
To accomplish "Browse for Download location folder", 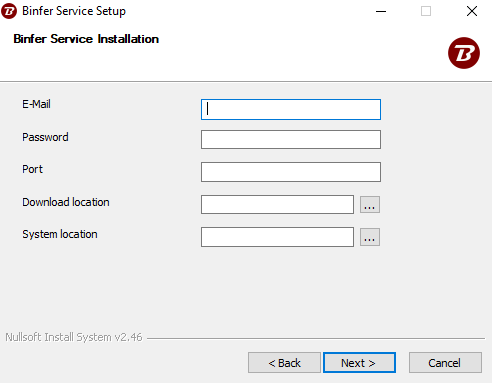I will (370, 204).
